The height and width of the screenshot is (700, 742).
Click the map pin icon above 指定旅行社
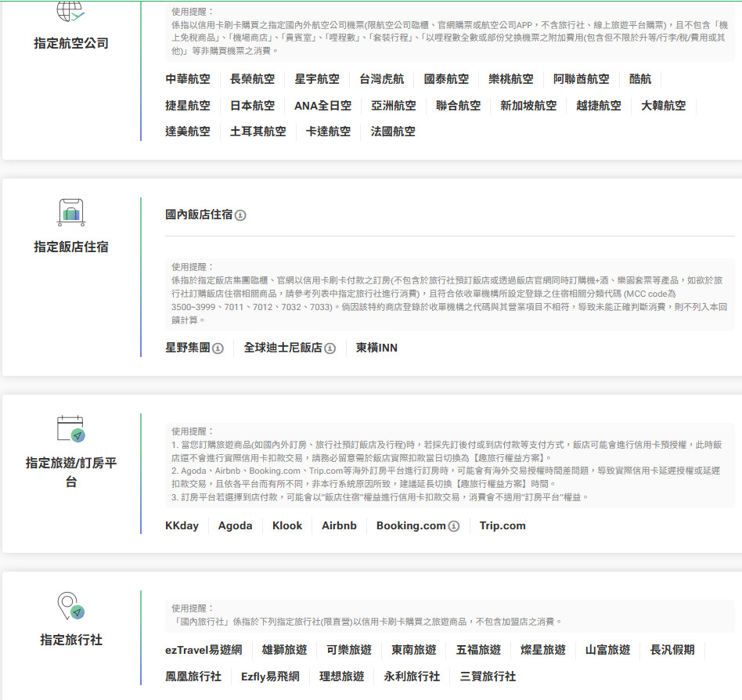point(70,607)
